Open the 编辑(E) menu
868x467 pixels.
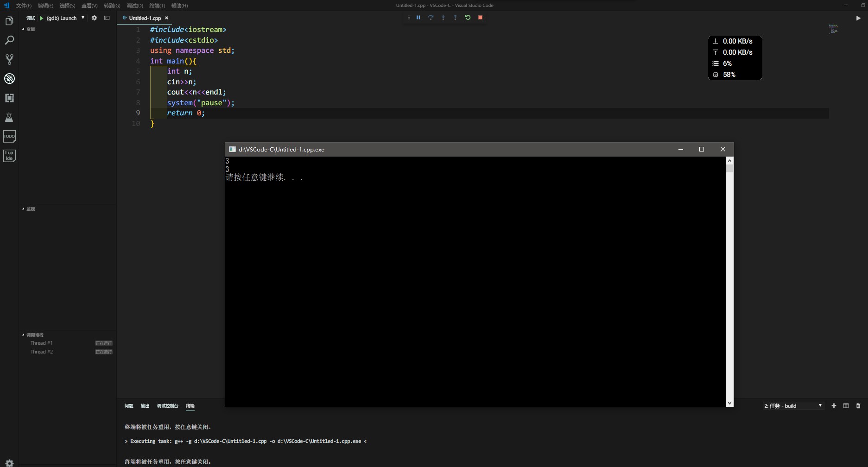[x=45, y=6]
